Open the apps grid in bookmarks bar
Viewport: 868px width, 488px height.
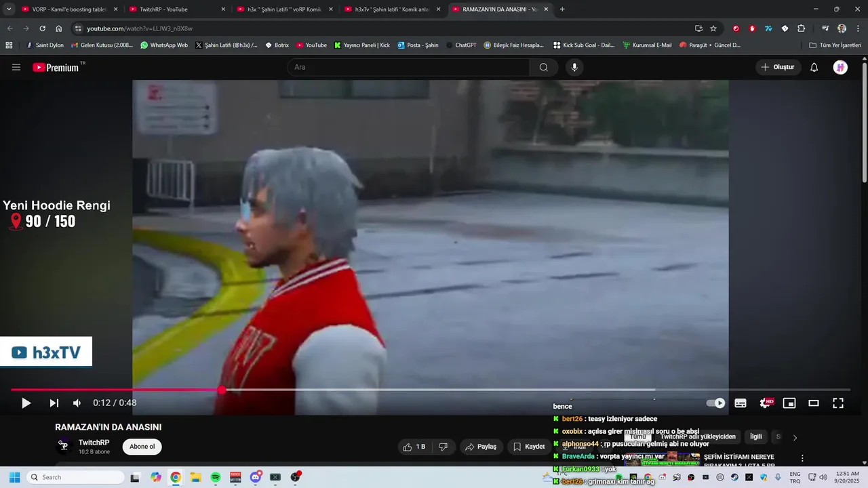coord(9,45)
